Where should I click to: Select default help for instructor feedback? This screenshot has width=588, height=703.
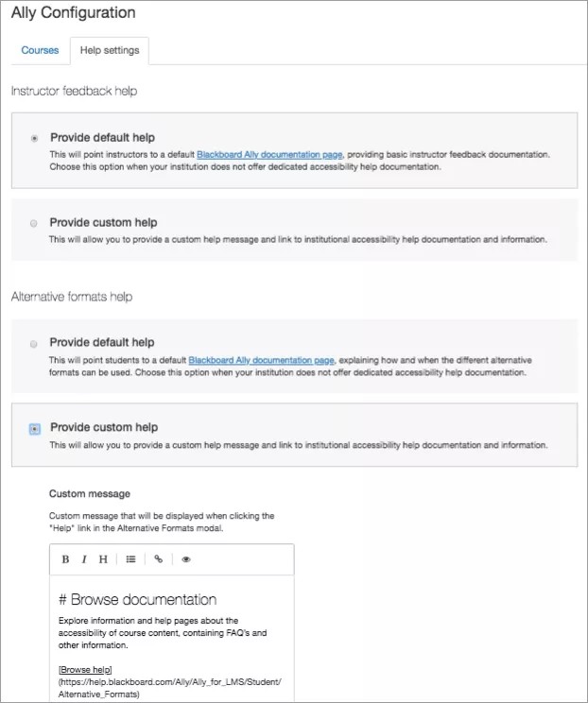35,137
